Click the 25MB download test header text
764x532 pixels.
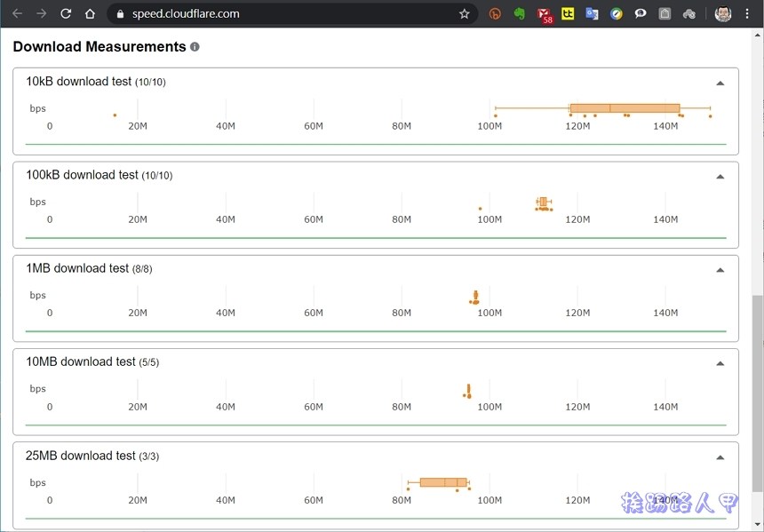[81, 456]
